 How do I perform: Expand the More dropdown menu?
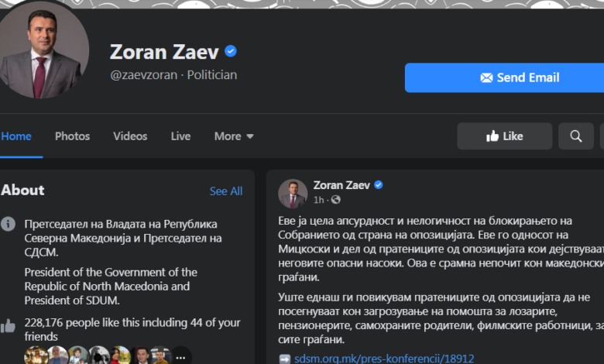click(x=234, y=136)
